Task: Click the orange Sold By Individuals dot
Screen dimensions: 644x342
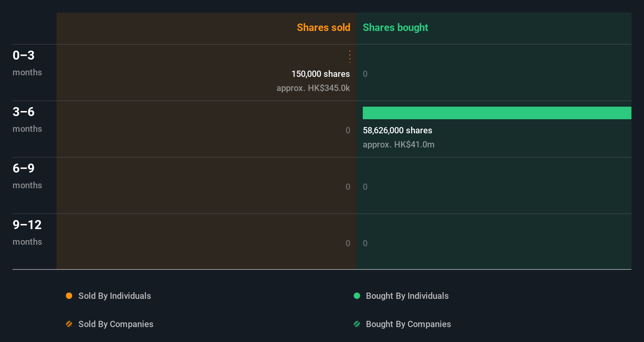Action: 69,296
